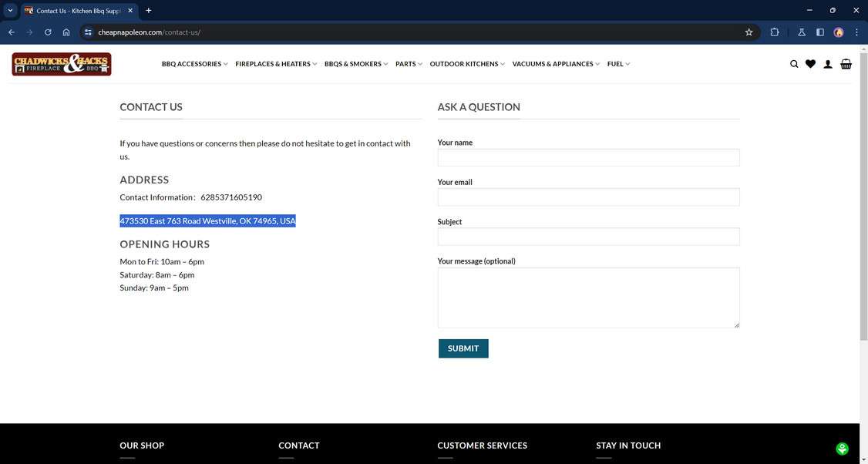Screen dimensions: 868x464
Task: Click the Your message text area
Action: 588,298
